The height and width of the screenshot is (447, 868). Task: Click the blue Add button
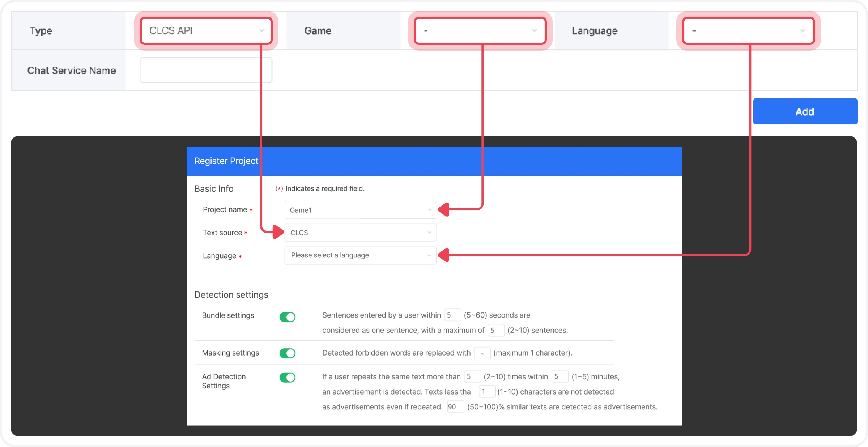tap(805, 111)
